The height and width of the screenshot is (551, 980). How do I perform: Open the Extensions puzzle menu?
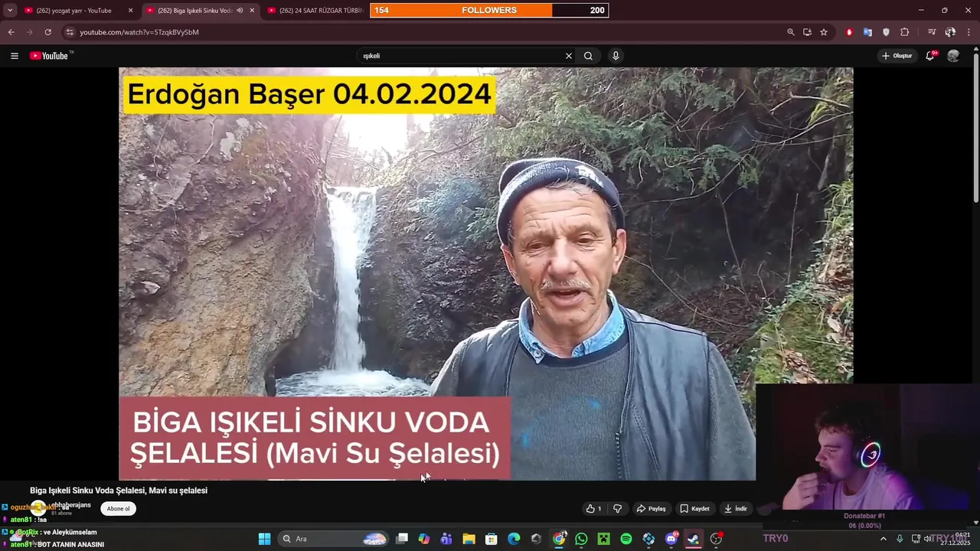[905, 32]
